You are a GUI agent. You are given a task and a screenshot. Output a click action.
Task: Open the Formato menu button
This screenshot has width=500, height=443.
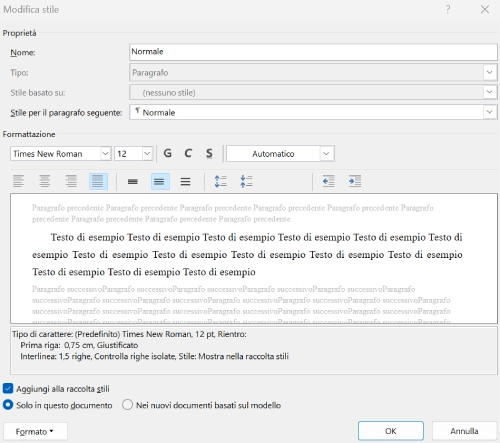[35, 431]
